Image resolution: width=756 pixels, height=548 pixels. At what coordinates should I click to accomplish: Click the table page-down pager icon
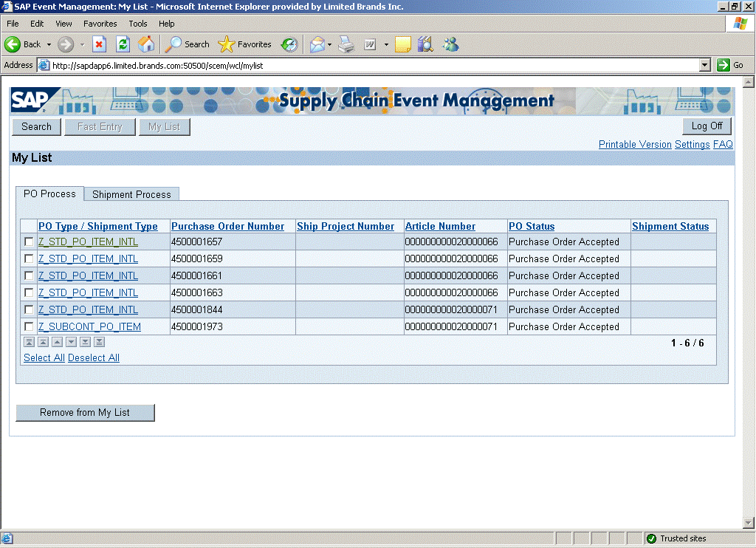86,342
